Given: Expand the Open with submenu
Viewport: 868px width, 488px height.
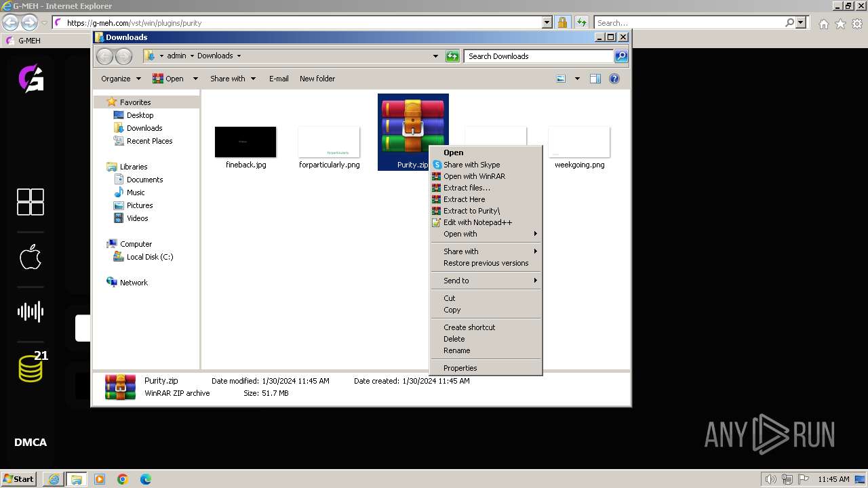Looking at the screenshot, I should [486, 234].
